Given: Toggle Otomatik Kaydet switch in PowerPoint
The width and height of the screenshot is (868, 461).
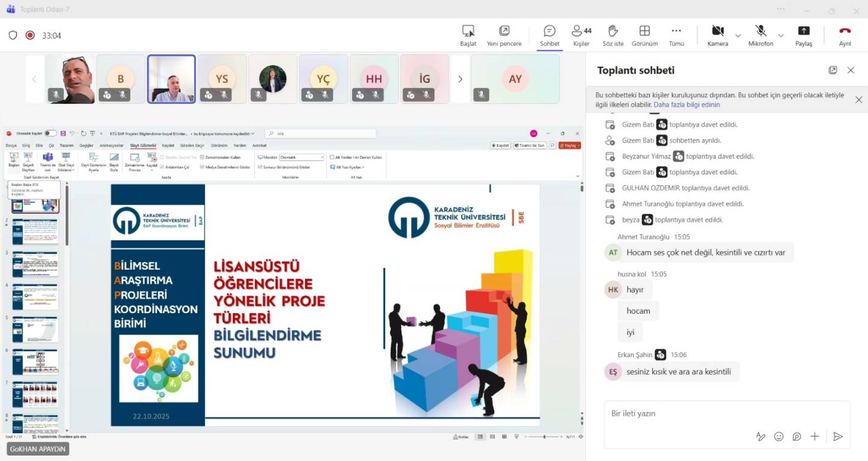Looking at the screenshot, I should pyautogui.click(x=50, y=133).
